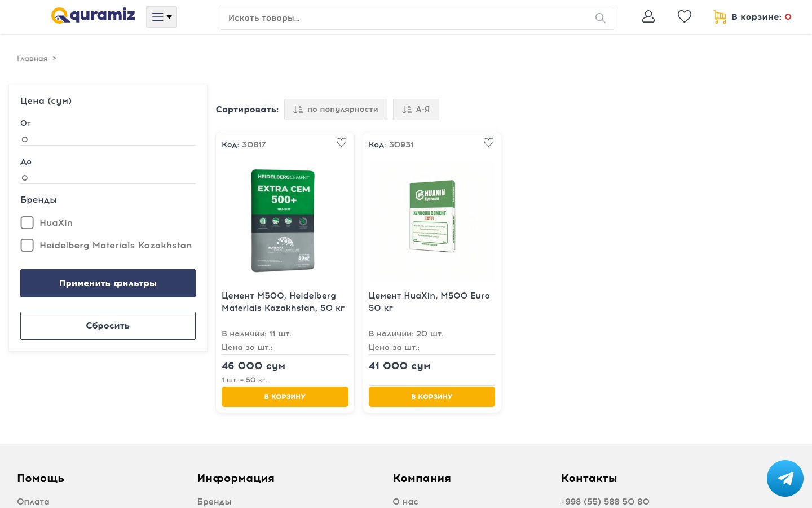Open the user account icon

click(x=648, y=16)
